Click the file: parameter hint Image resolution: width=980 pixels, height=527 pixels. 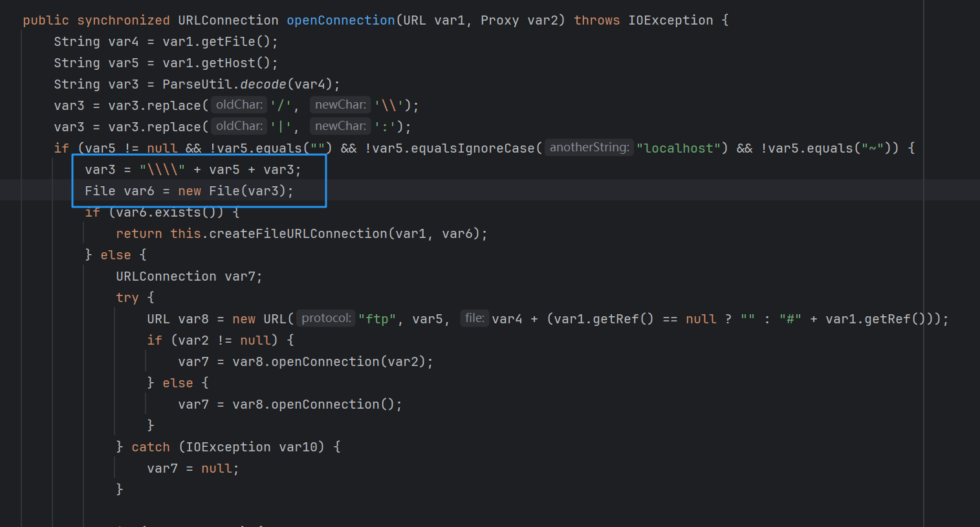[x=474, y=318]
